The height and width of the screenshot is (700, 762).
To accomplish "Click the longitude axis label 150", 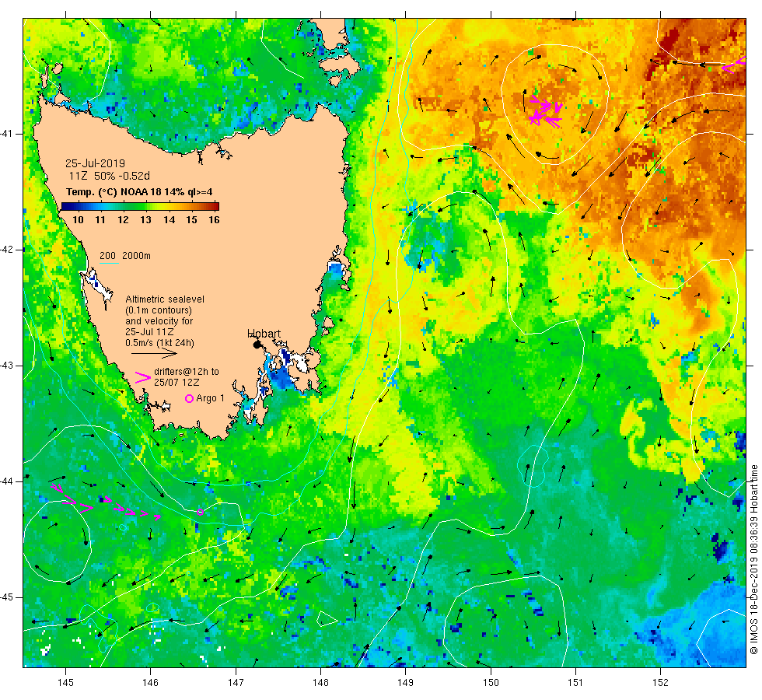I will [x=491, y=683].
